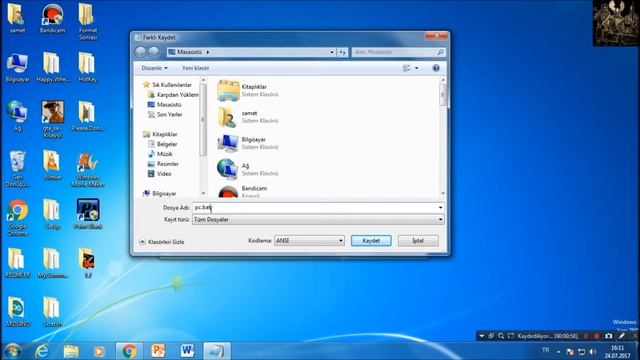Click Internet Explorer icon on taskbar
This screenshot has width=640, height=360.
pyautogui.click(x=42, y=351)
